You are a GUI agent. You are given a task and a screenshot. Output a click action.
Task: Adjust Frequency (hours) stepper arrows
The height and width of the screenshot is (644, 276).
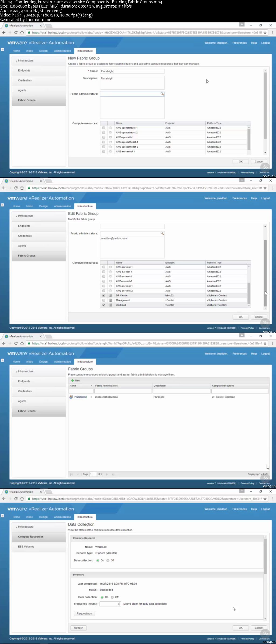pyautogui.click(x=119, y=604)
